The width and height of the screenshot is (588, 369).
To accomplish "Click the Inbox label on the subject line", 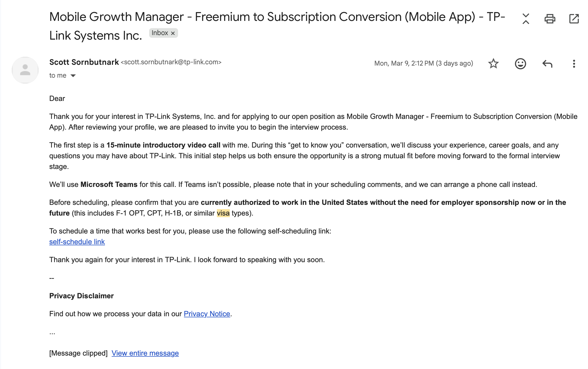I will pos(160,33).
